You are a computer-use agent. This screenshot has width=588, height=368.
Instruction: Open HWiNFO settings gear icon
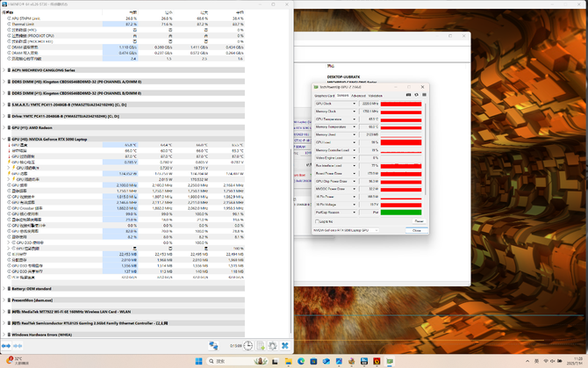coord(273,346)
